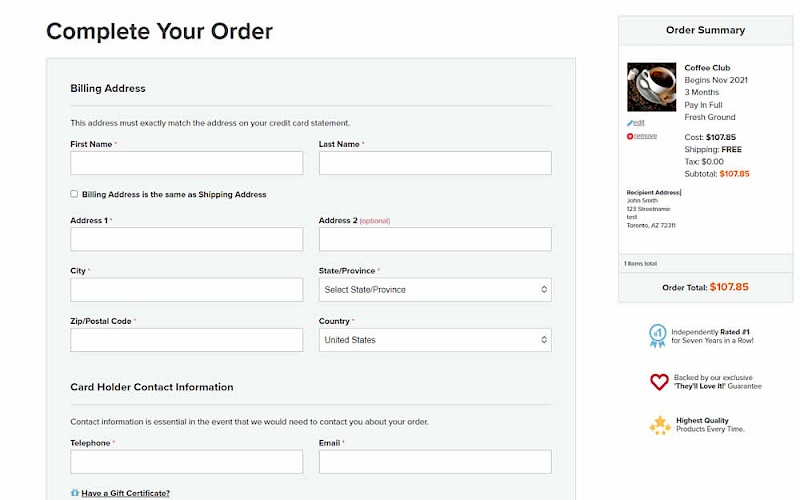Click into the Last Name field

435,163
